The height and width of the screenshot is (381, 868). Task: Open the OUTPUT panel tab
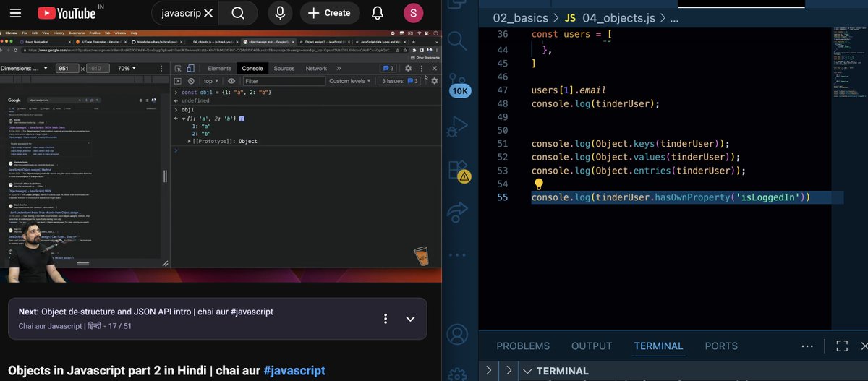[x=592, y=346]
